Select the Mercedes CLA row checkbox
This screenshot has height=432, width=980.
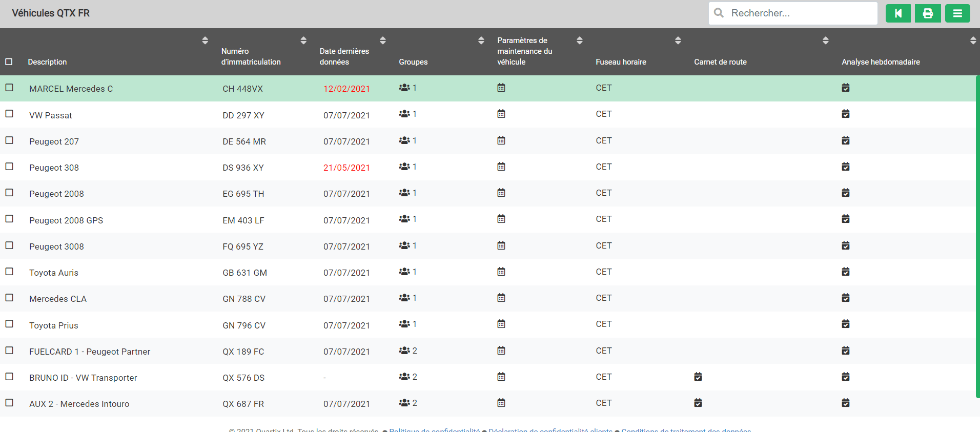coord(9,297)
